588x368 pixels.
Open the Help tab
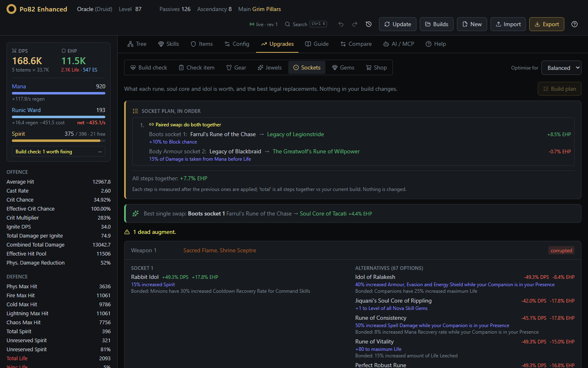pyautogui.click(x=436, y=44)
